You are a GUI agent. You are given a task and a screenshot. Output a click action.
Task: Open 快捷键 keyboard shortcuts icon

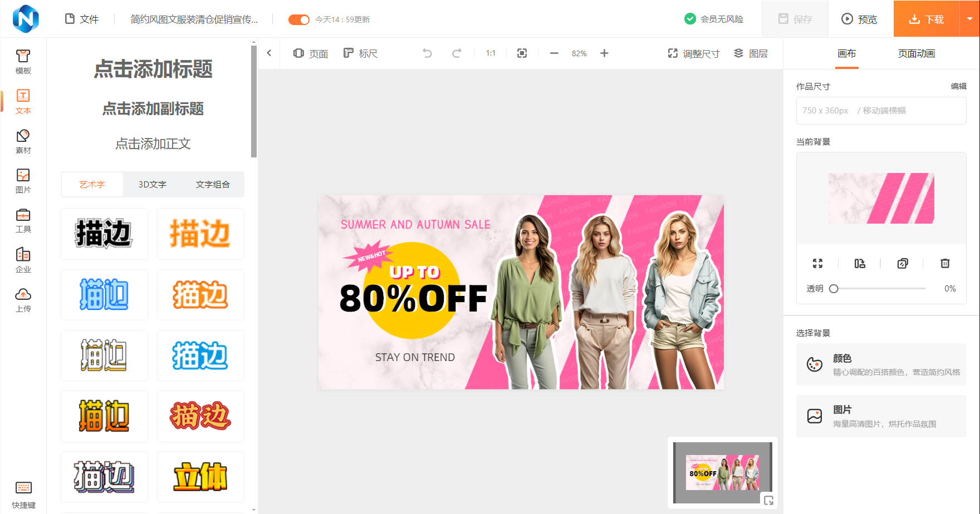(x=23, y=495)
